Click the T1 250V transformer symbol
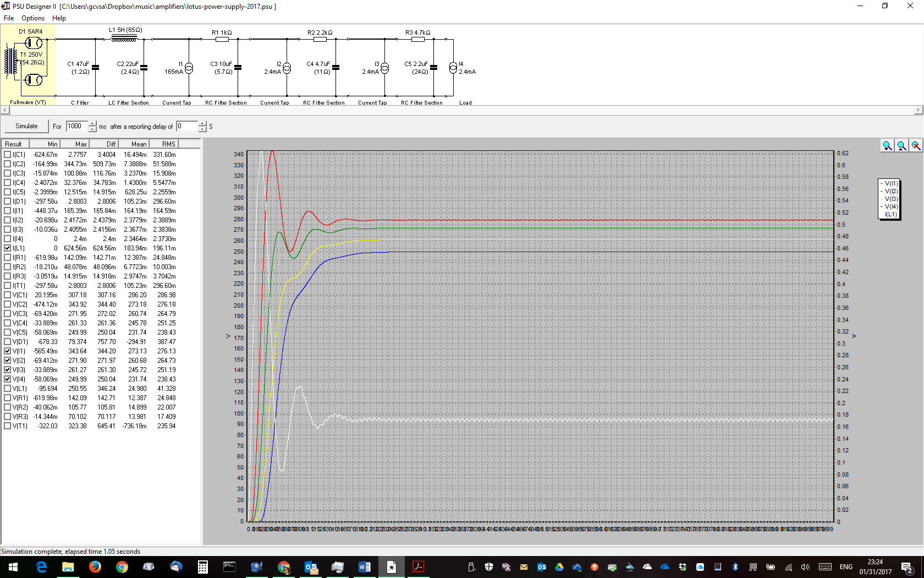The width and height of the screenshot is (924, 578). (11, 61)
